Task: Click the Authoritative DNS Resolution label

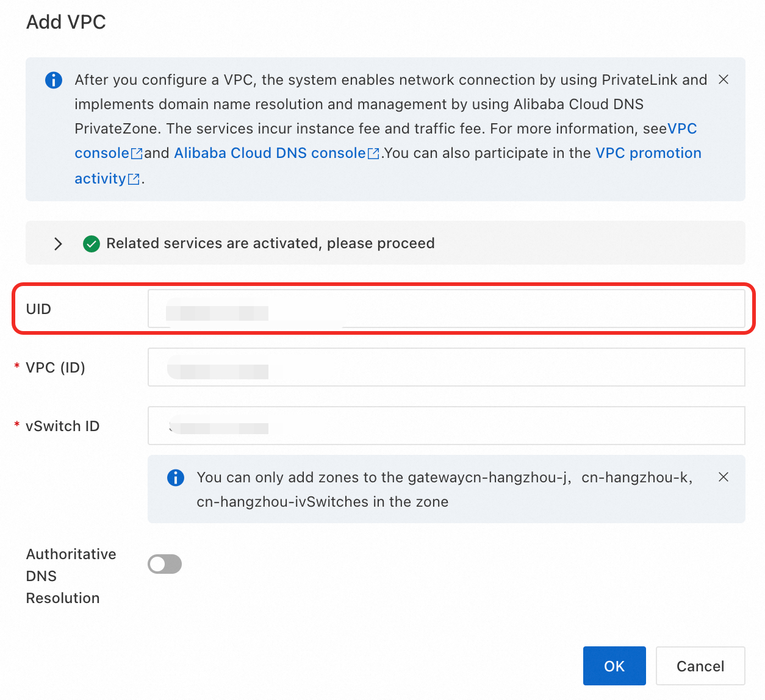Action: pos(71,576)
